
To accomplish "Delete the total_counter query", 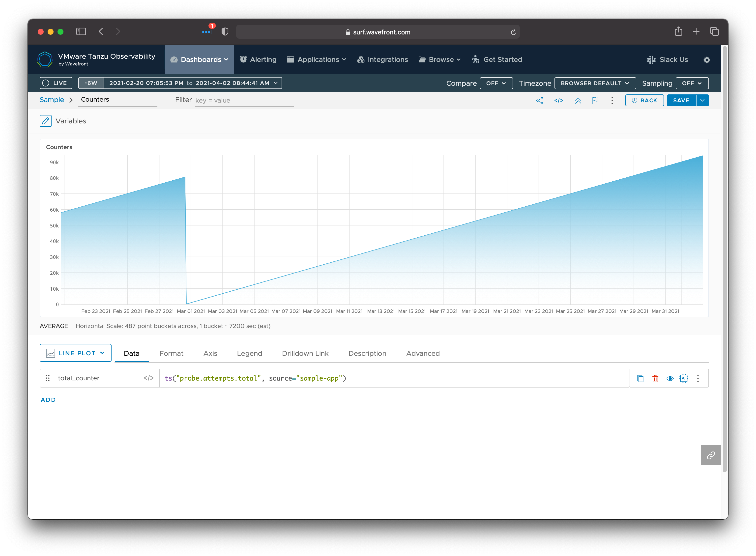I will point(655,378).
